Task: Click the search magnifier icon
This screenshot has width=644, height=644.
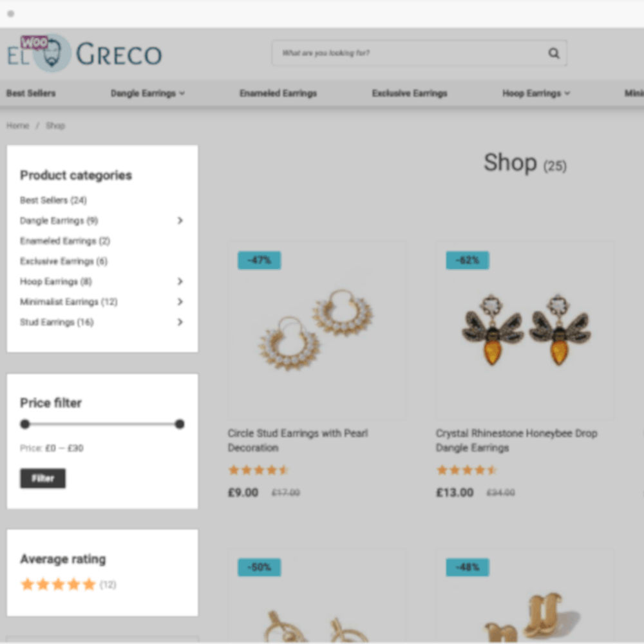Action: pos(554,53)
